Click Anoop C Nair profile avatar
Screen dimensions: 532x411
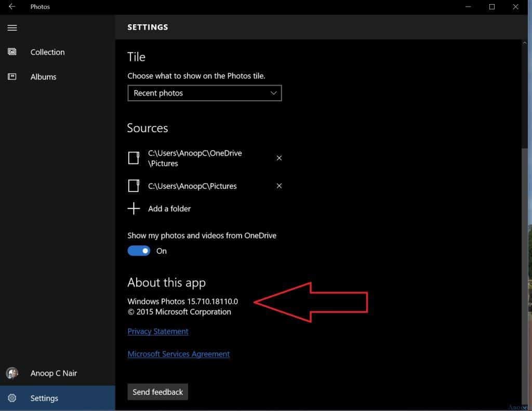(x=12, y=373)
